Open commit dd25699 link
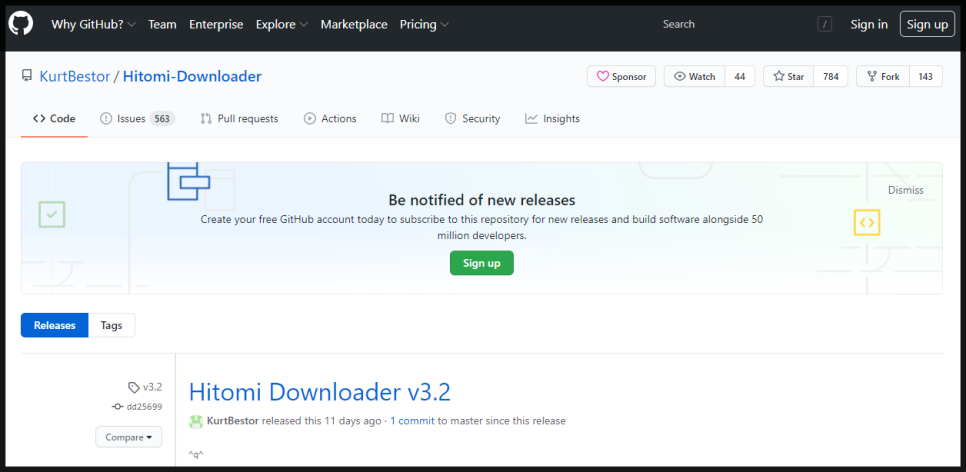 [x=144, y=407]
